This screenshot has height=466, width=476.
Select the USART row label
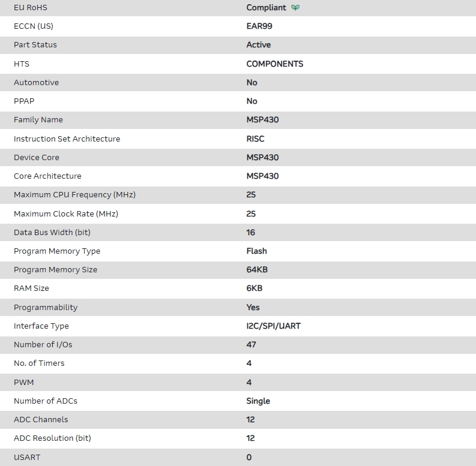[x=27, y=458]
